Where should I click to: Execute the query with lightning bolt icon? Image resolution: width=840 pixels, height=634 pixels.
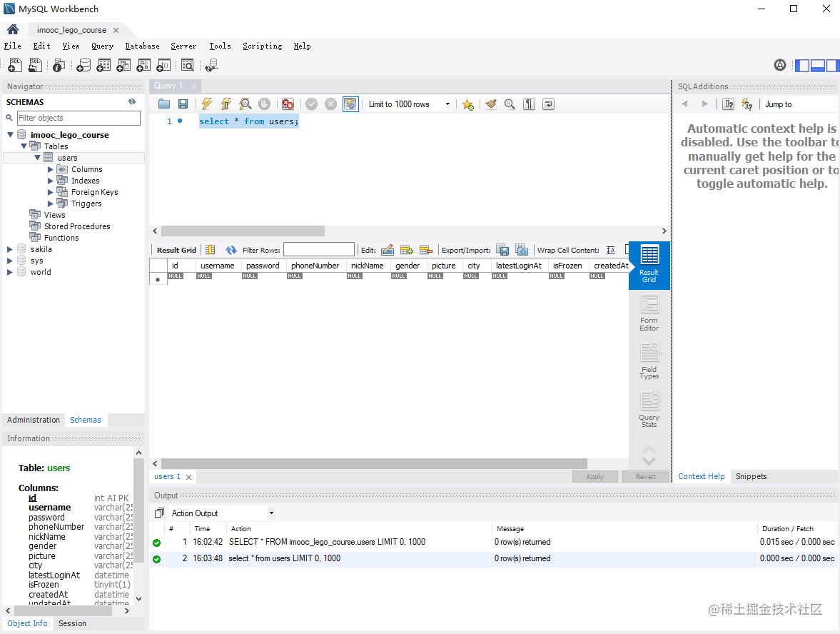207,104
